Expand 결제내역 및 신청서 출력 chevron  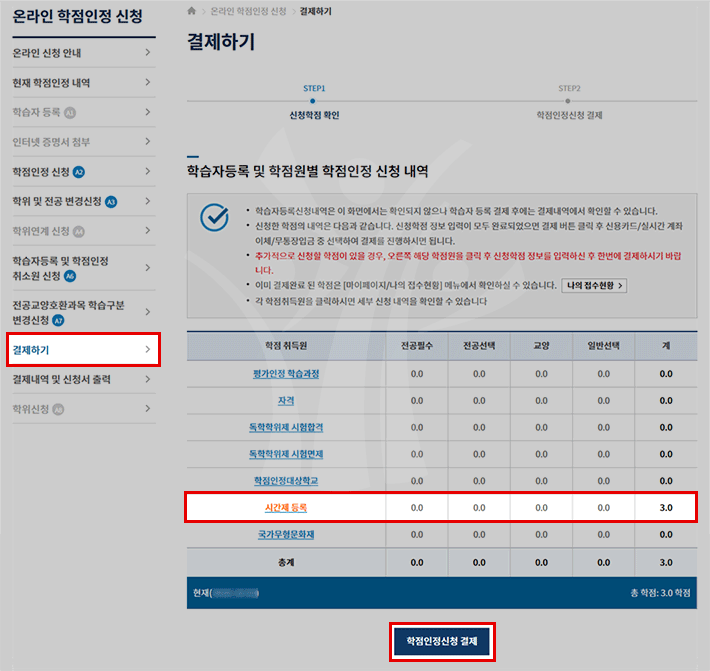tap(147, 379)
